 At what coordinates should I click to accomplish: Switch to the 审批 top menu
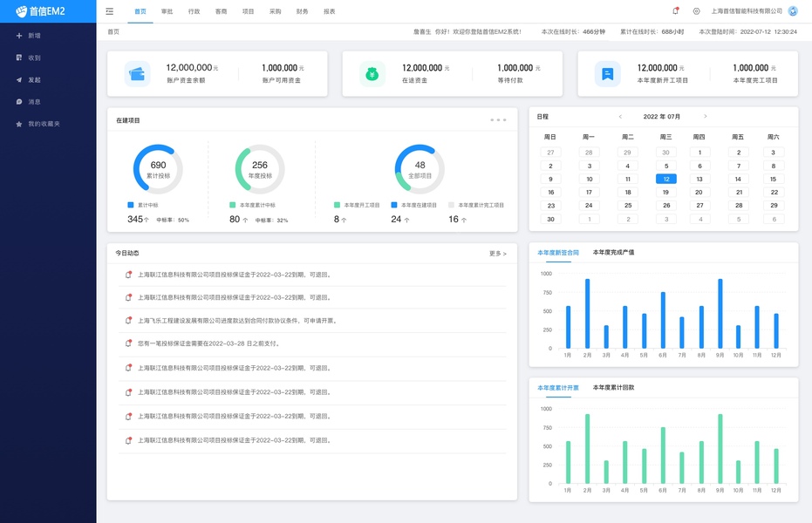(x=167, y=11)
